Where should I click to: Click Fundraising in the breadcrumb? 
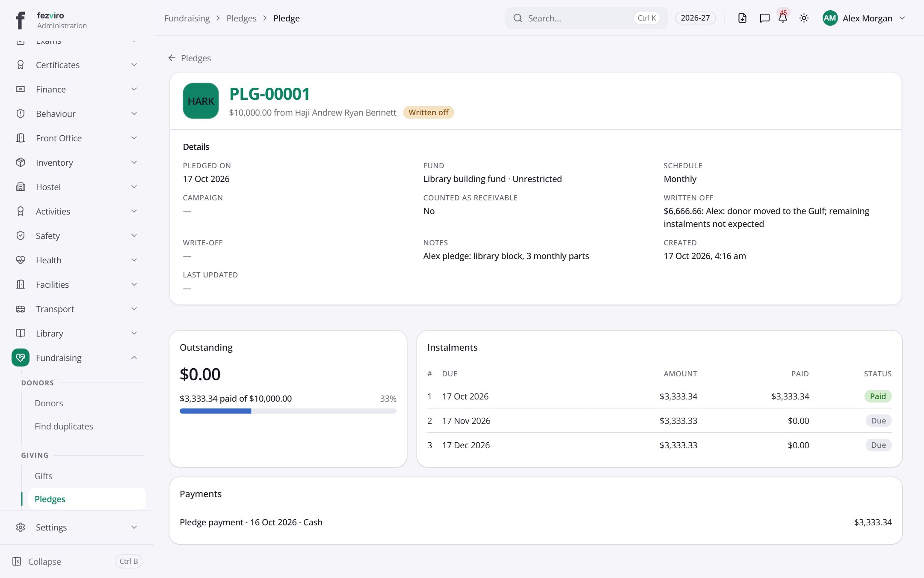point(187,18)
